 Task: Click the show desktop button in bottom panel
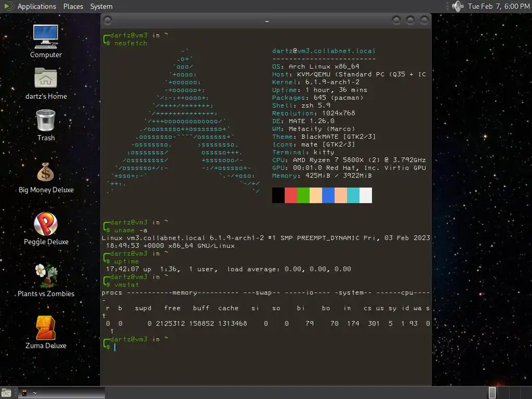click(6, 393)
